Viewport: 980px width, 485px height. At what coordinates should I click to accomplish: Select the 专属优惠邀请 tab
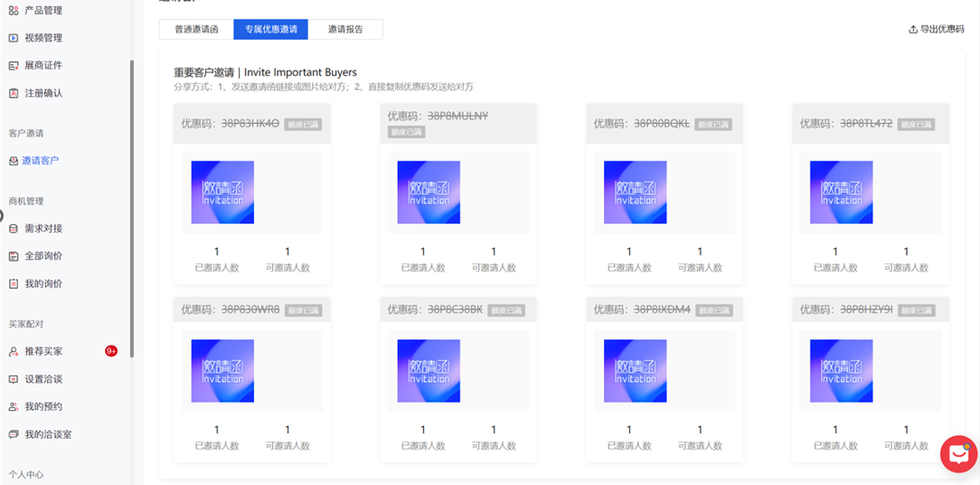click(x=270, y=29)
